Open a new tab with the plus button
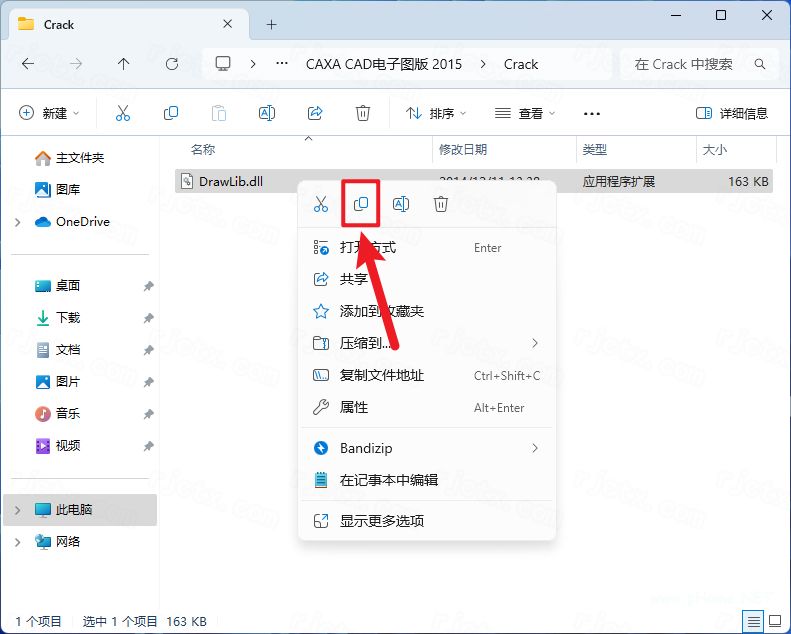 pos(271,24)
